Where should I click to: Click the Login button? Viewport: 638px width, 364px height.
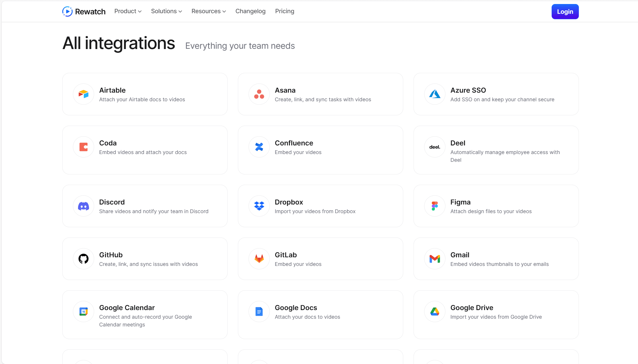click(x=565, y=11)
